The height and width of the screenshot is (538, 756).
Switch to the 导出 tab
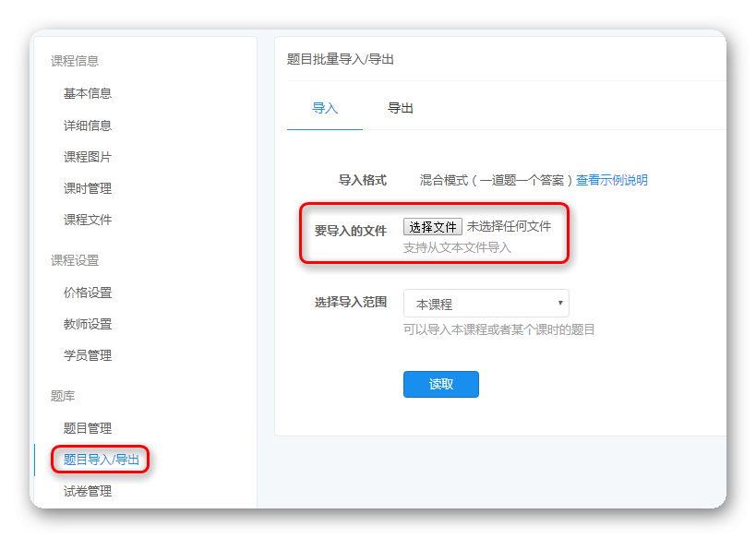point(401,108)
